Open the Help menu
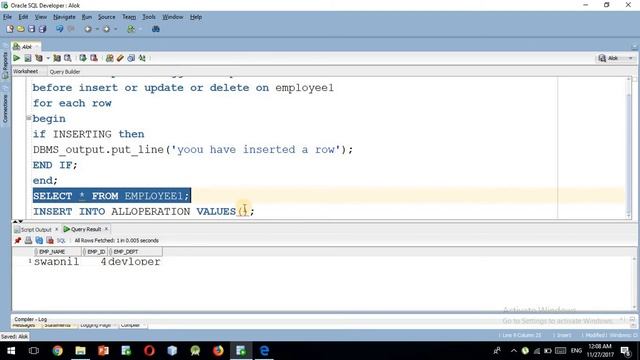 coord(196,17)
